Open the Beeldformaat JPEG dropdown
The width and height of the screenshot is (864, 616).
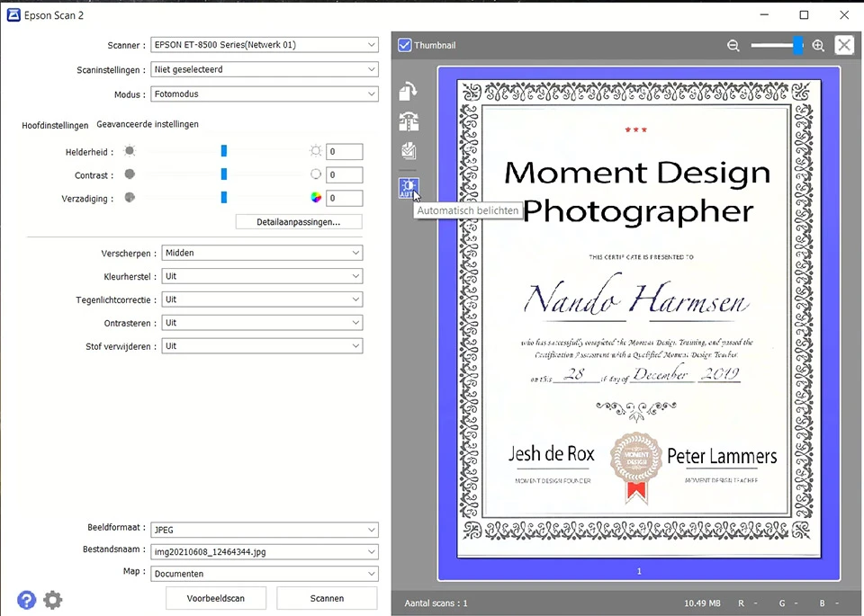tap(265, 530)
